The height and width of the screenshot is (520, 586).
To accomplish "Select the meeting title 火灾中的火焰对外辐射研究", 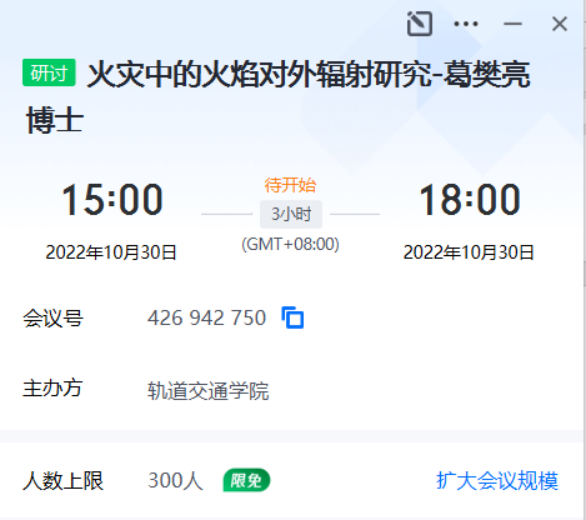I will 260,75.
